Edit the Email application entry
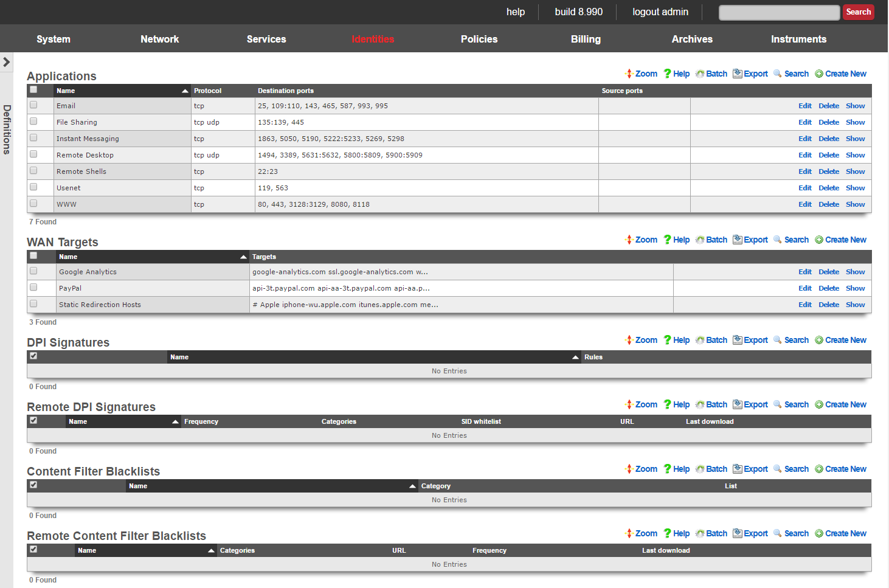The height and width of the screenshot is (588, 889). 805,106
